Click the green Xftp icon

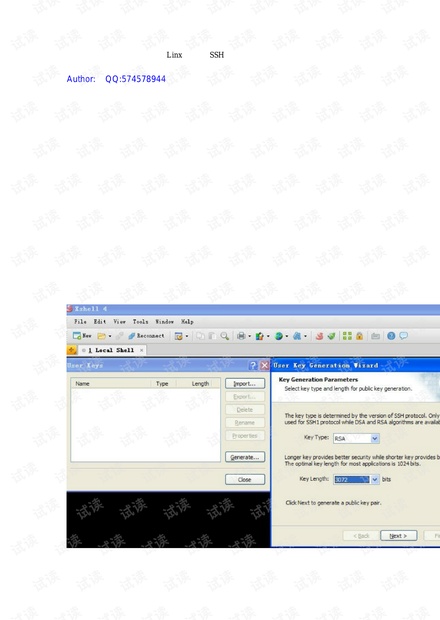(331, 336)
